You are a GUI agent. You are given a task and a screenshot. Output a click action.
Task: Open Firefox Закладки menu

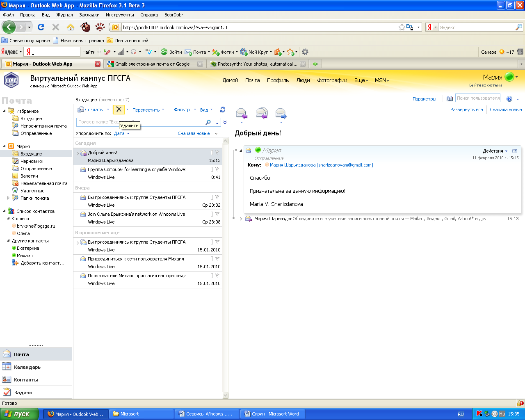point(89,15)
